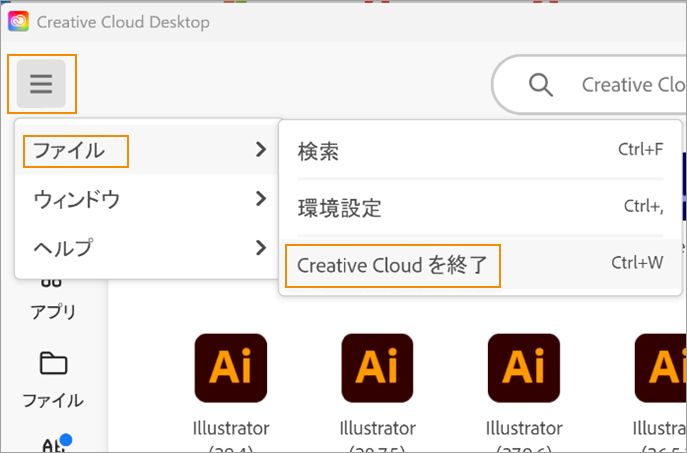Expand the ファイル submenu chevron
The height and width of the screenshot is (453, 687).
point(261,150)
